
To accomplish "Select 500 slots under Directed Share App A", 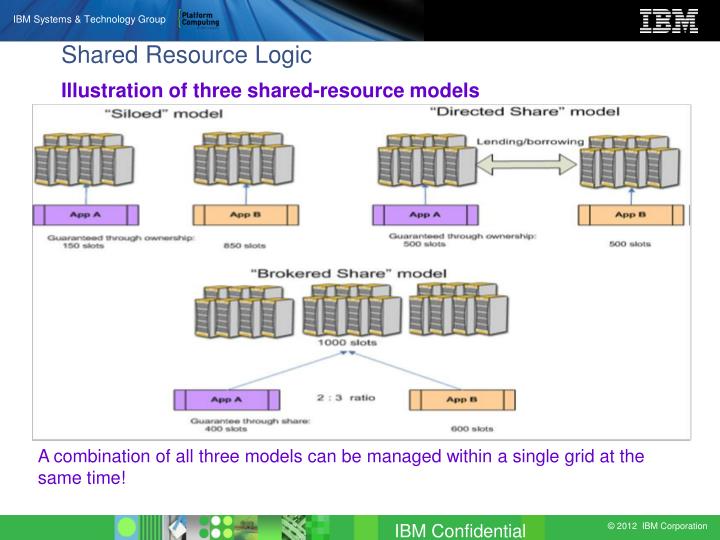I will [424, 244].
